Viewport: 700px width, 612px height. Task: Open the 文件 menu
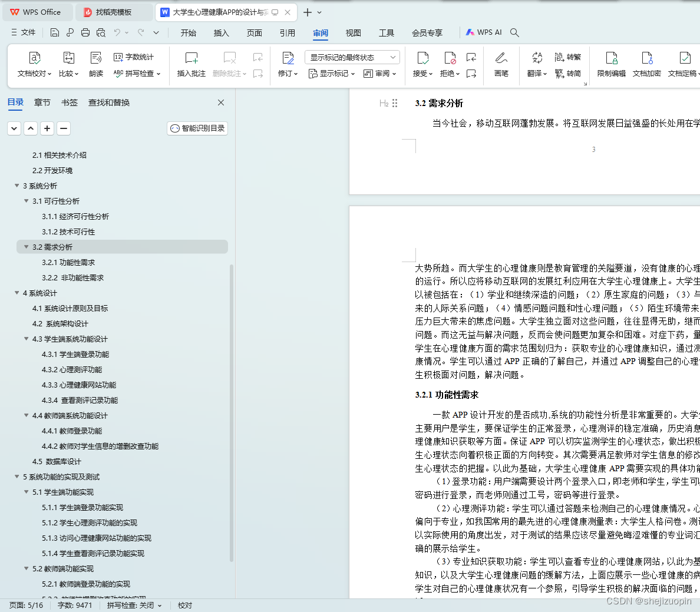23,32
